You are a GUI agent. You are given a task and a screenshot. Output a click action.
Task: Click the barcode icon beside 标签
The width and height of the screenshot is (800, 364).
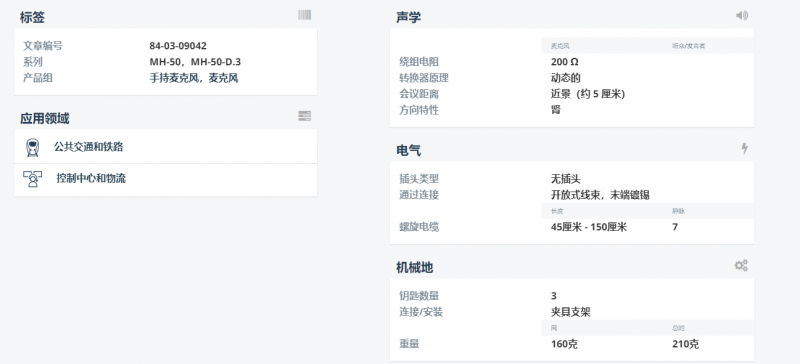(x=305, y=15)
